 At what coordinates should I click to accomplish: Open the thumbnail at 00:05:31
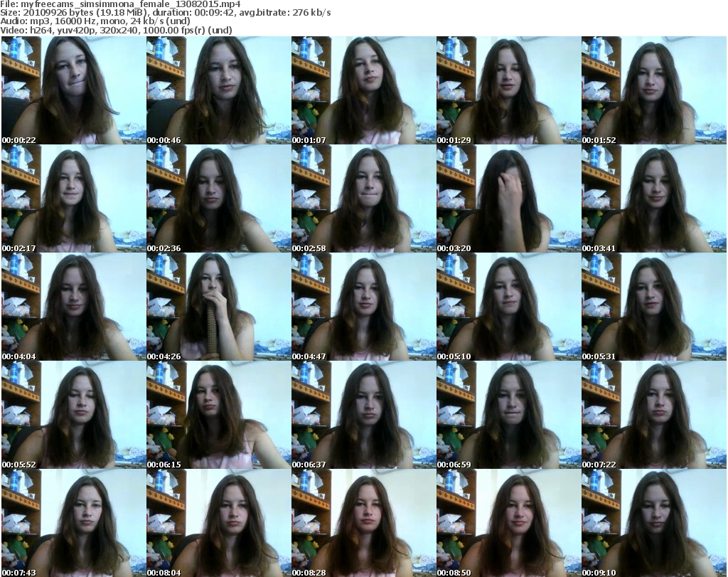[x=654, y=307]
